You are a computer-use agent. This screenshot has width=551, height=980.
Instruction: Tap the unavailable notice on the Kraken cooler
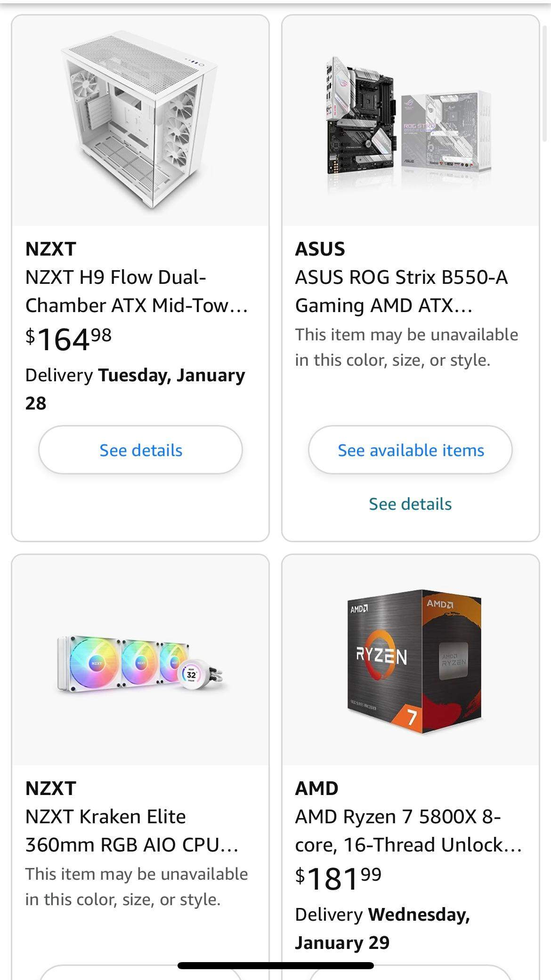coord(137,887)
